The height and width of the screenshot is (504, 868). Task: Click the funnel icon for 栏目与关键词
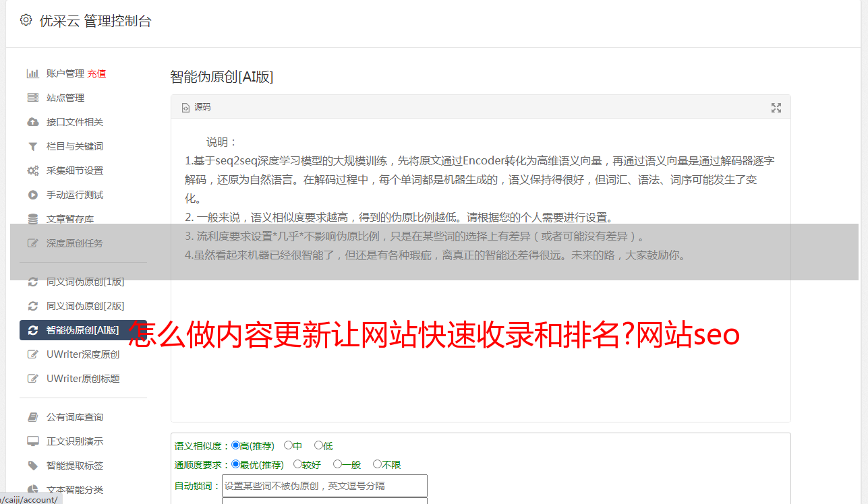[x=32, y=146]
